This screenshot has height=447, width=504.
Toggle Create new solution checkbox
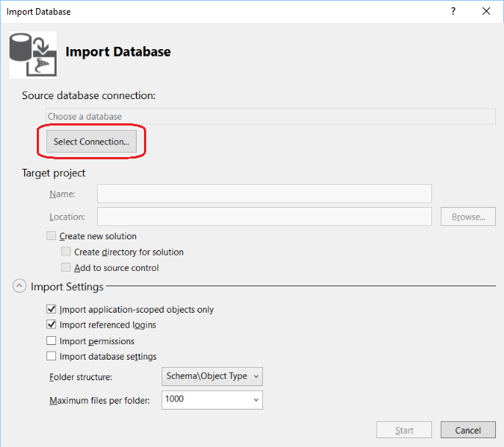point(51,236)
